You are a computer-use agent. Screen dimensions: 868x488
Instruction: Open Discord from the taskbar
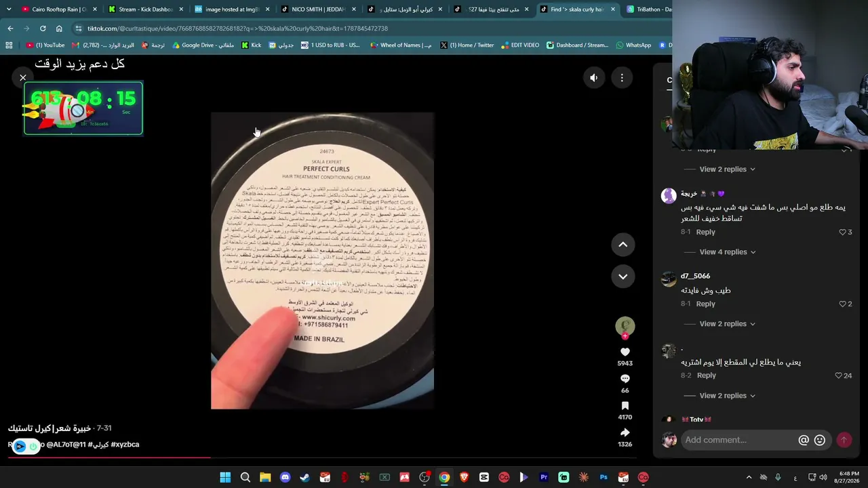click(x=285, y=478)
